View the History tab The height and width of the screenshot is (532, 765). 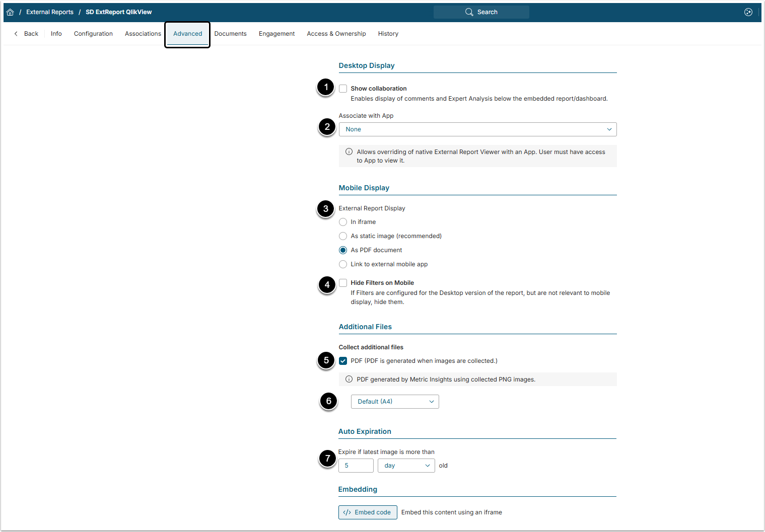coord(388,34)
